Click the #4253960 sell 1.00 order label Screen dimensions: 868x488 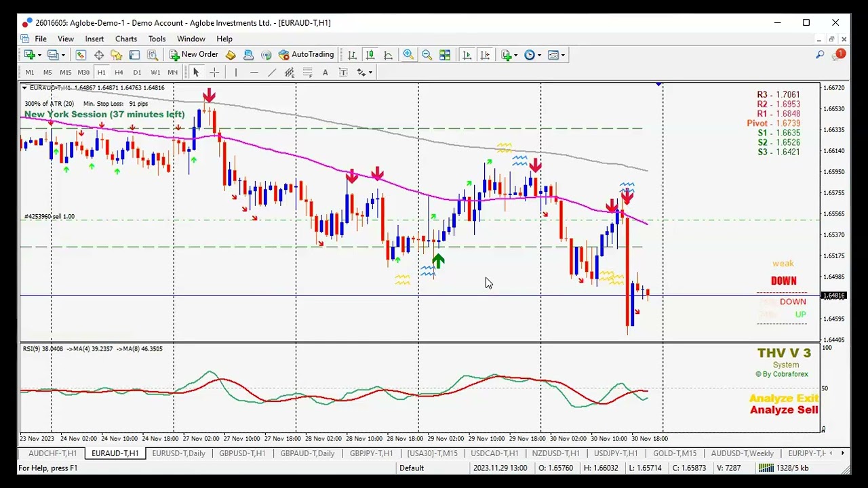click(x=50, y=217)
